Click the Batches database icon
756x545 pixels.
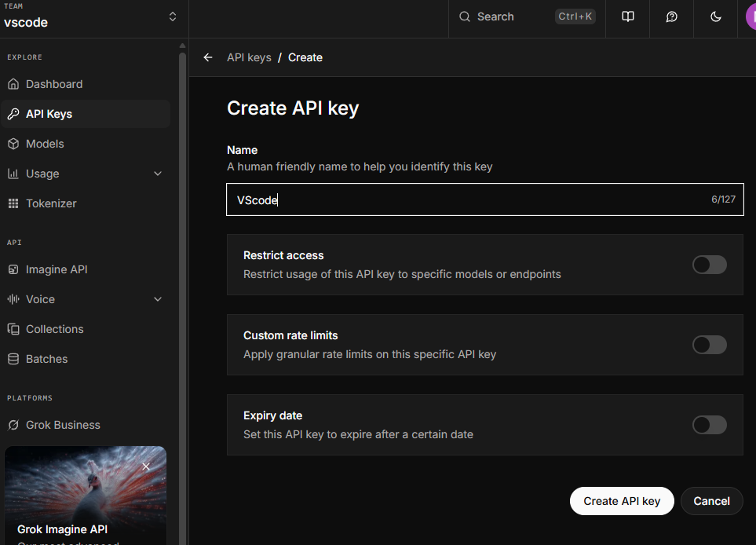point(13,359)
